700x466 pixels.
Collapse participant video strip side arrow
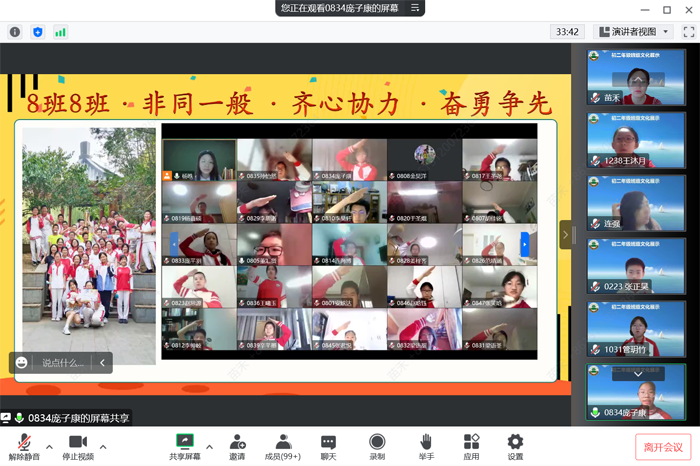pos(565,234)
